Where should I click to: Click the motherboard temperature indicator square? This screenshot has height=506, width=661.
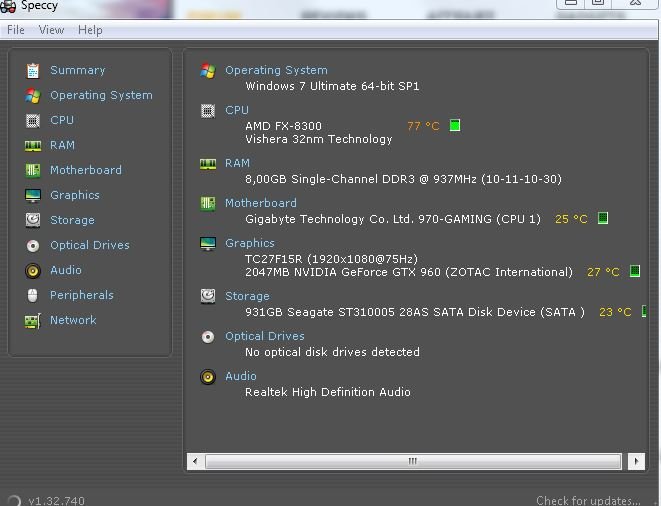[603, 218]
